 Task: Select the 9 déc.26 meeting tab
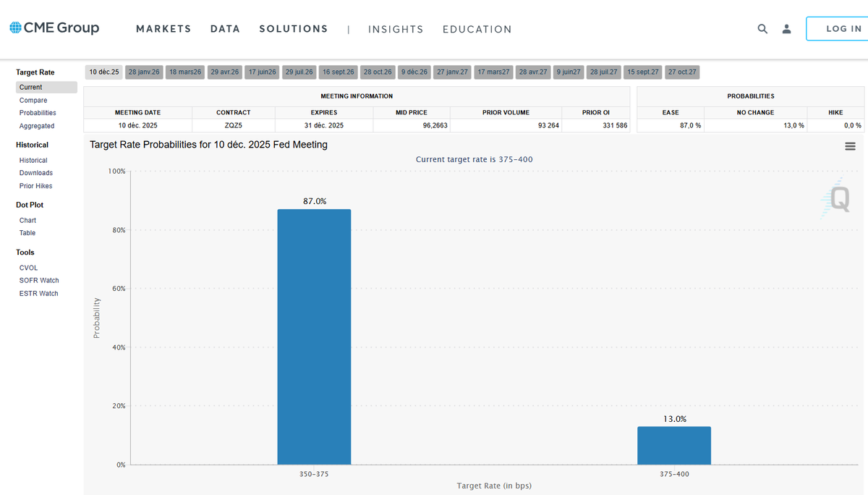[414, 72]
